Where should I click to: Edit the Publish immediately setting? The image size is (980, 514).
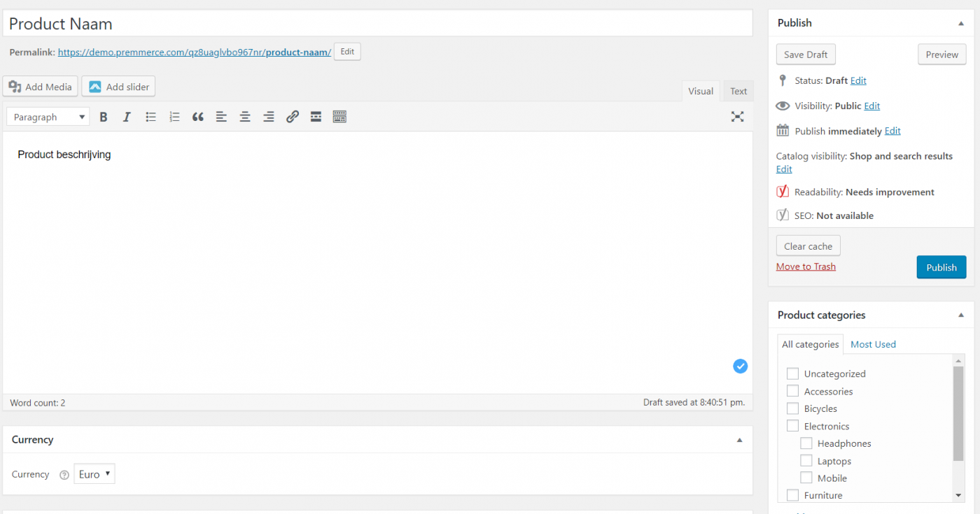point(892,131)
